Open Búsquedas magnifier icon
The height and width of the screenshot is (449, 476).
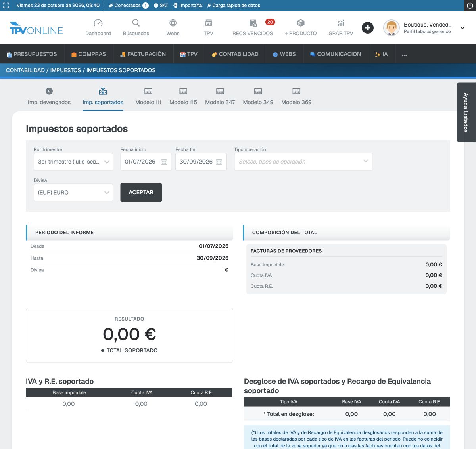pos(136,23)
